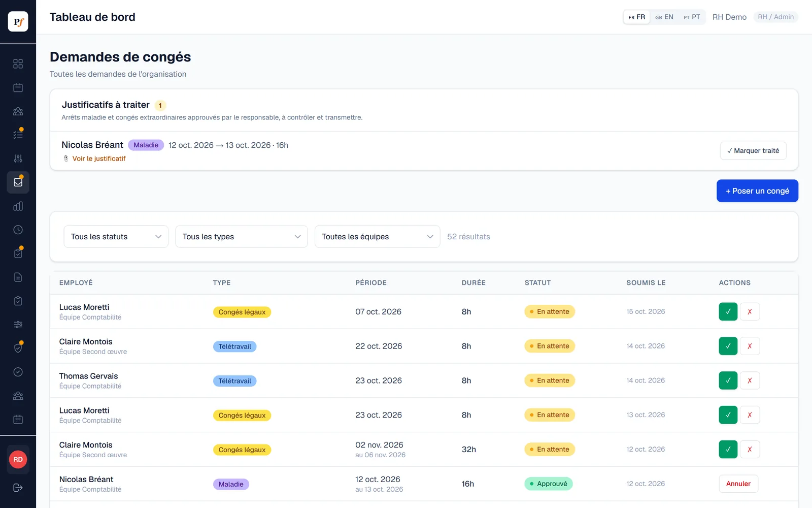This screenshot has height=508, width=812.
Task: Reject Lucas Moretti's 07 oct. 2026 request
Action: 750,312
